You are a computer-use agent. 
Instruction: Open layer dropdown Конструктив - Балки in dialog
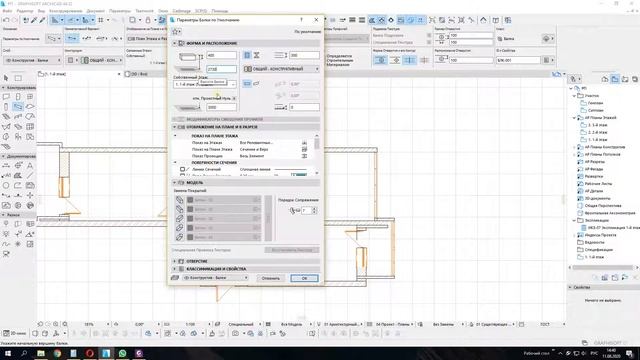(x=215, y=278)
